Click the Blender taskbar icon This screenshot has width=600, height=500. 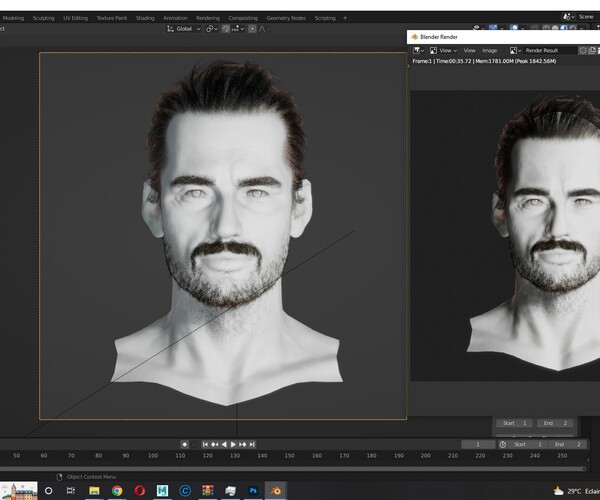point(276,490)
